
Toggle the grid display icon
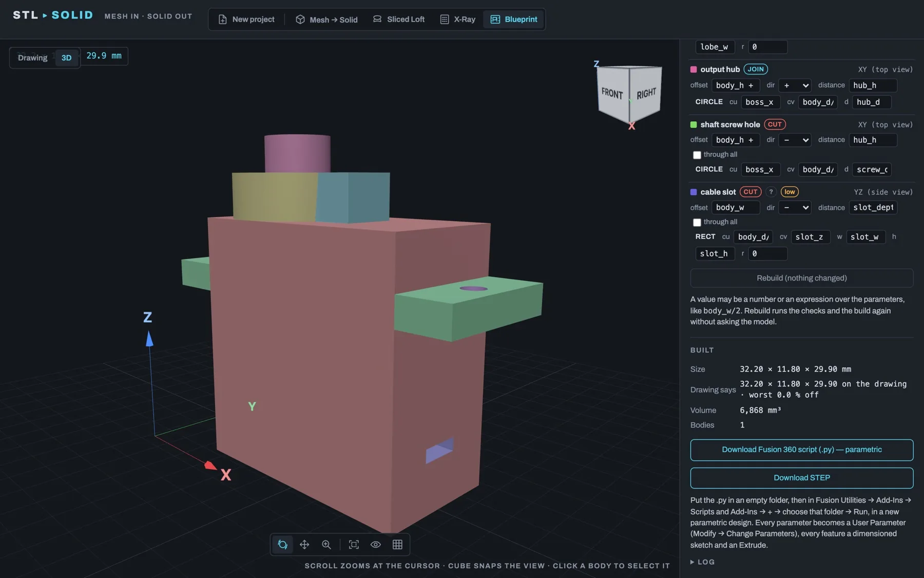(x=397, y=545)
